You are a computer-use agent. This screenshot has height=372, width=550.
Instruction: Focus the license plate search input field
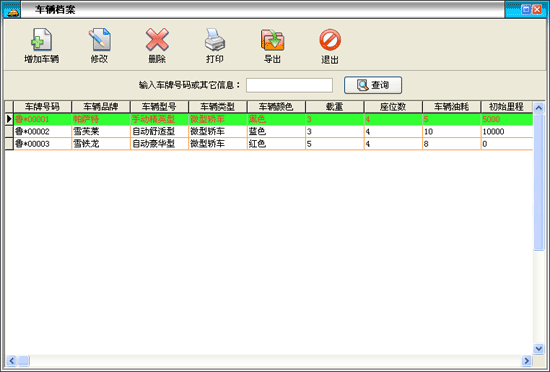point(289,85)
